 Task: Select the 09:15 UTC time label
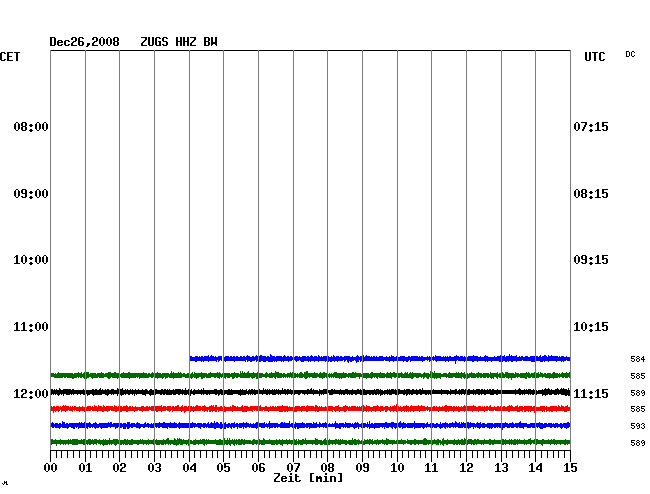pyautogui.click(x=591, y=260)
